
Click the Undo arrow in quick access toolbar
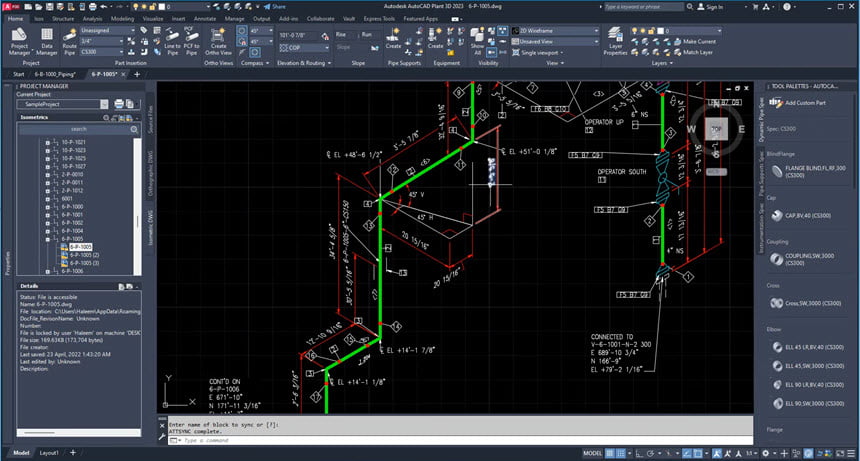[104, 7]
